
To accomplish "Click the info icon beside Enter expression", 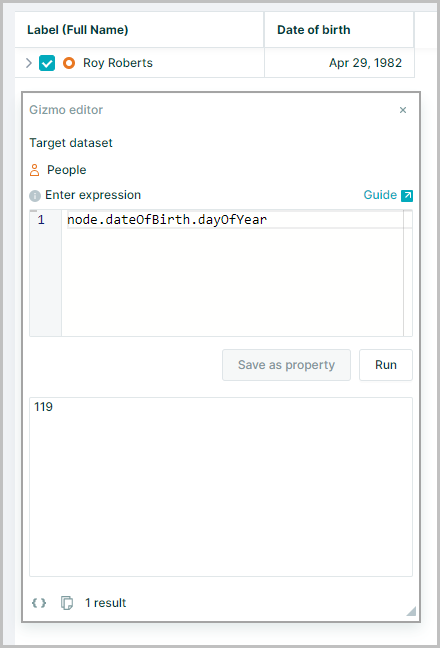I will tap(35, 195).
